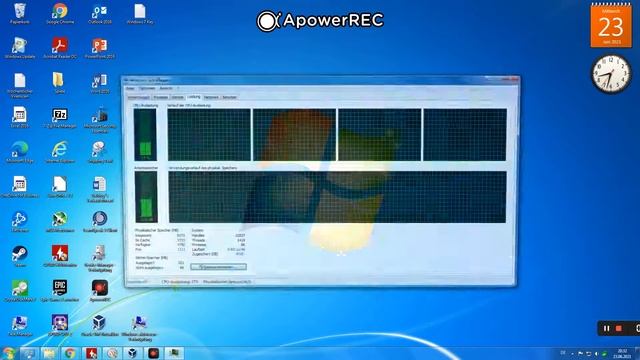The height and width of the screenshot is (360, 640).
Task: Open Oracle VM VirtualBox desktop shortcut
Action: point(100,326)
